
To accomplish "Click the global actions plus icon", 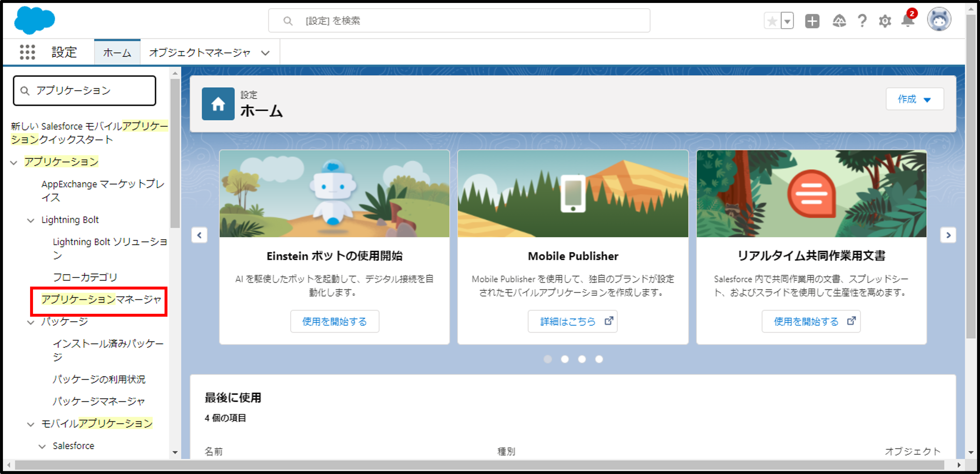I will click(x=812, y=21).
